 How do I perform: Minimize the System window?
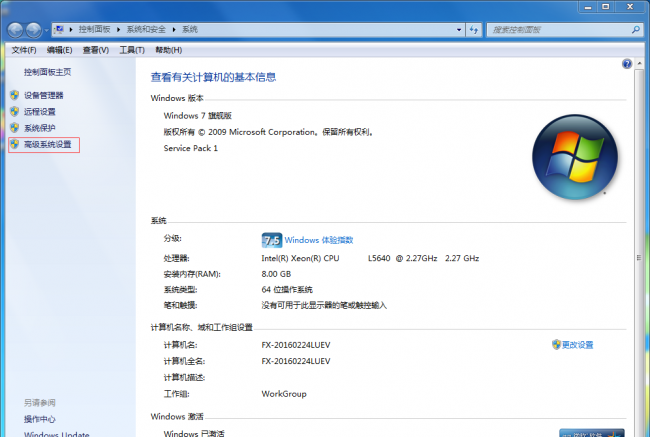point(588,7)
